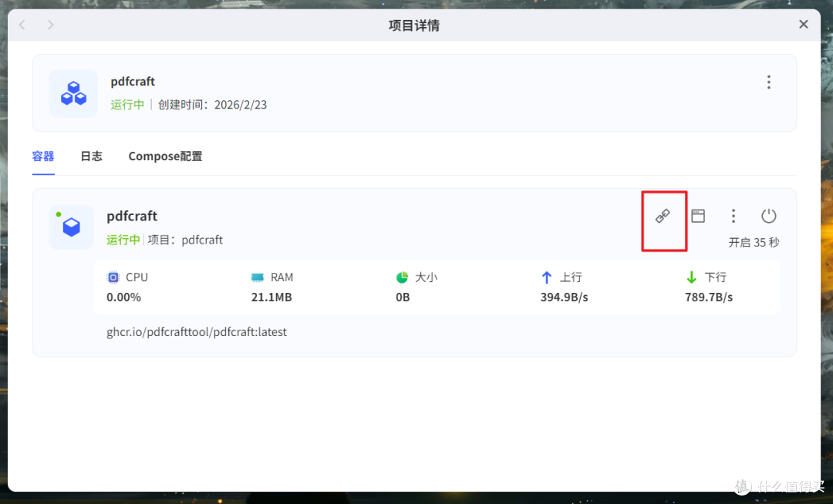Open the pdfcraft container web link icon

pos(663,216)
